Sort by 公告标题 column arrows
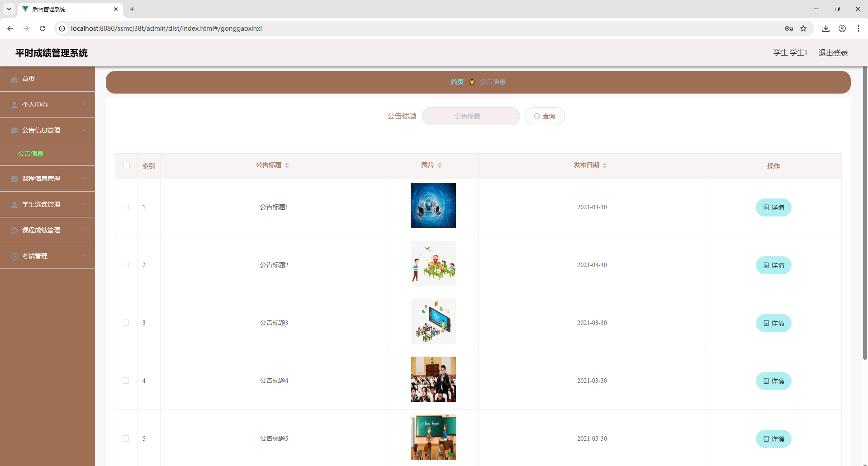This screenshot has height=466, width=868. 287,165
